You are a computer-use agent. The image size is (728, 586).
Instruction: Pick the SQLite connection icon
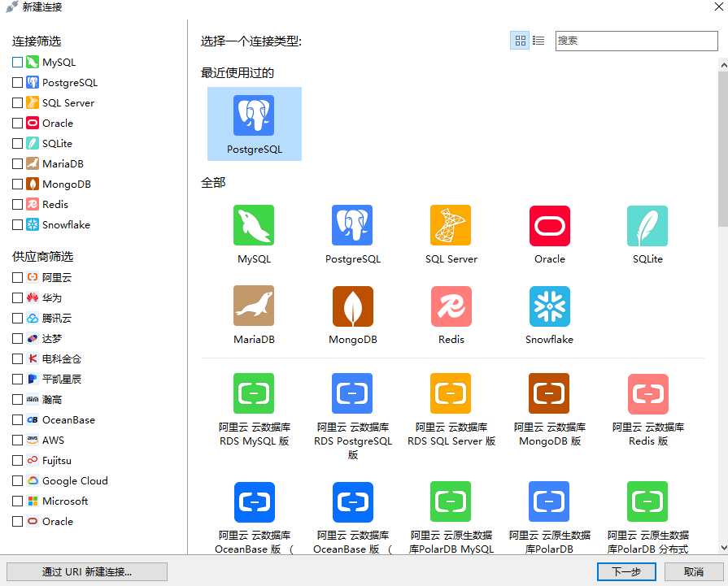(647, 225)
